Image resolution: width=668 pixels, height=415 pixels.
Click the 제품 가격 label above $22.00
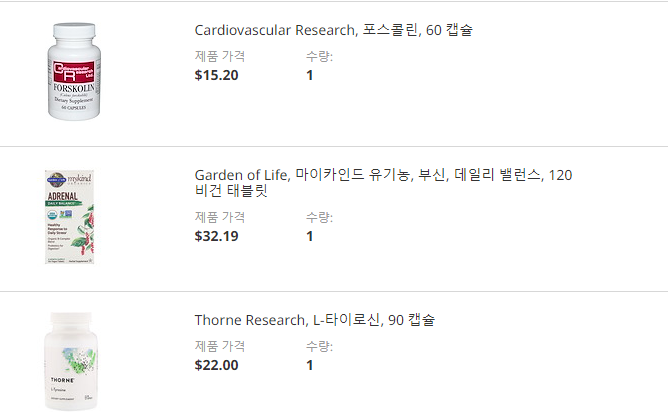click(219, 346)
